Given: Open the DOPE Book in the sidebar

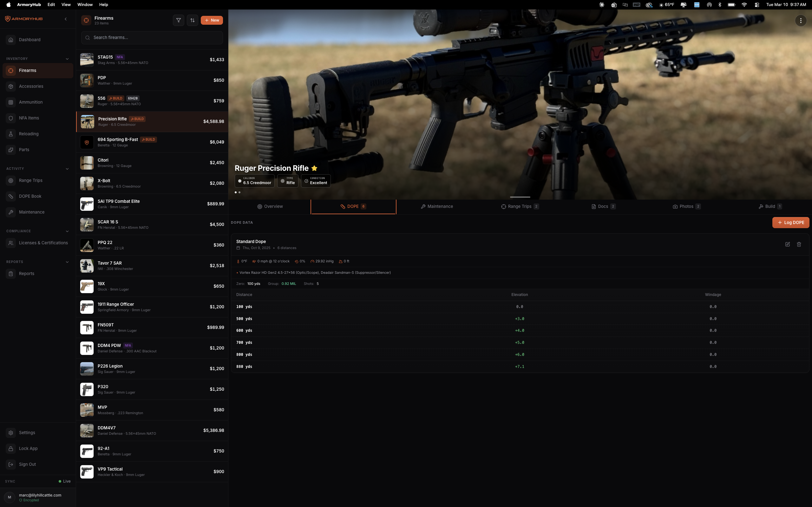Looking at the screenshot, I should [x=30, y=196].
